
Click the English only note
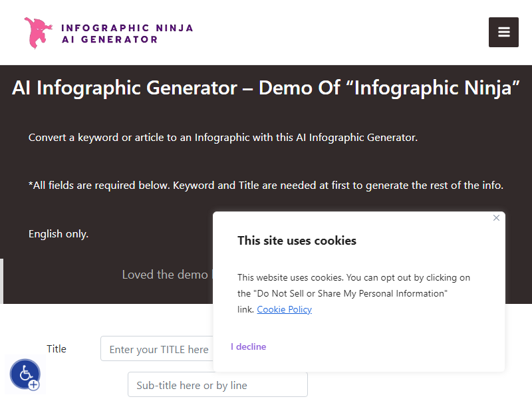[59, 234]
